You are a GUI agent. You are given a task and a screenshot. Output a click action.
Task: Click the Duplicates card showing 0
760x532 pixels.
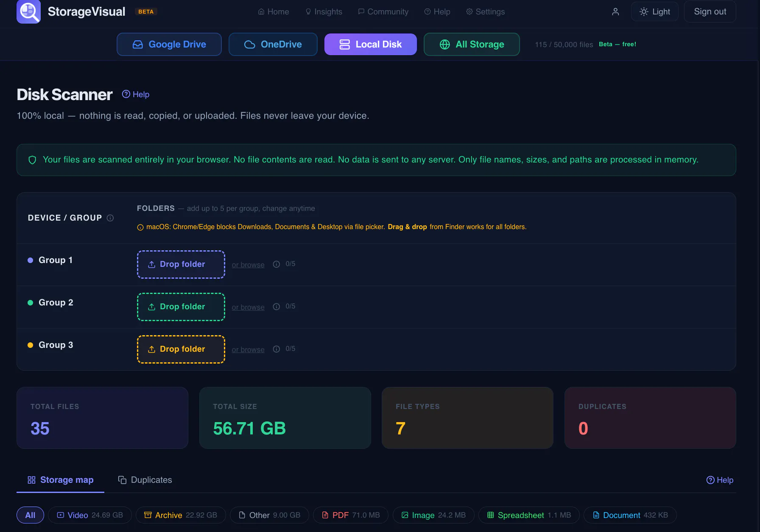pyautogui.click(x=650, y=418)
